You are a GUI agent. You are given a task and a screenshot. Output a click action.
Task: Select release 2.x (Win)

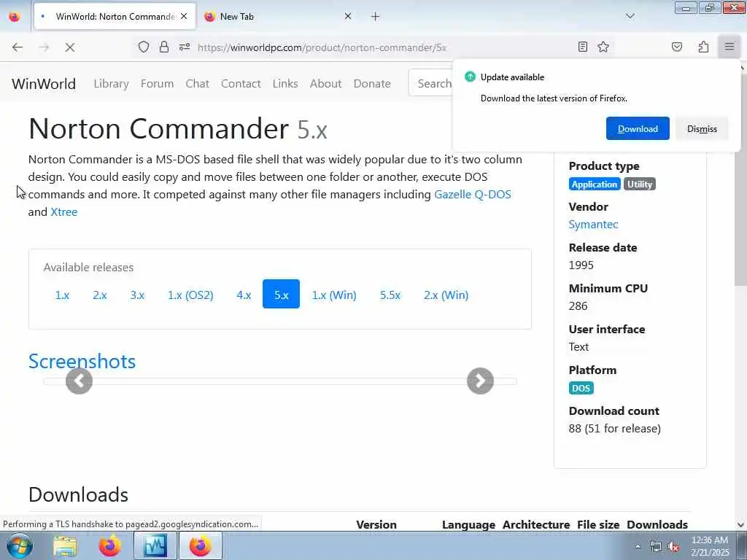click(446, 295)
